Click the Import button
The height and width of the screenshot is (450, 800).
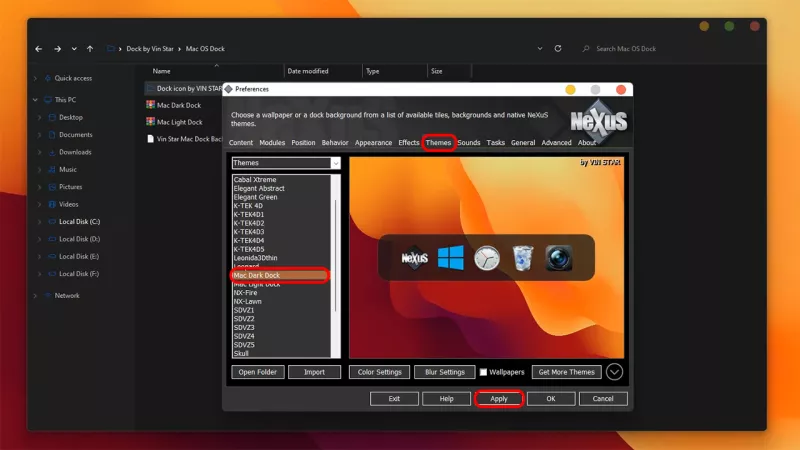click(x=314, y=372)
